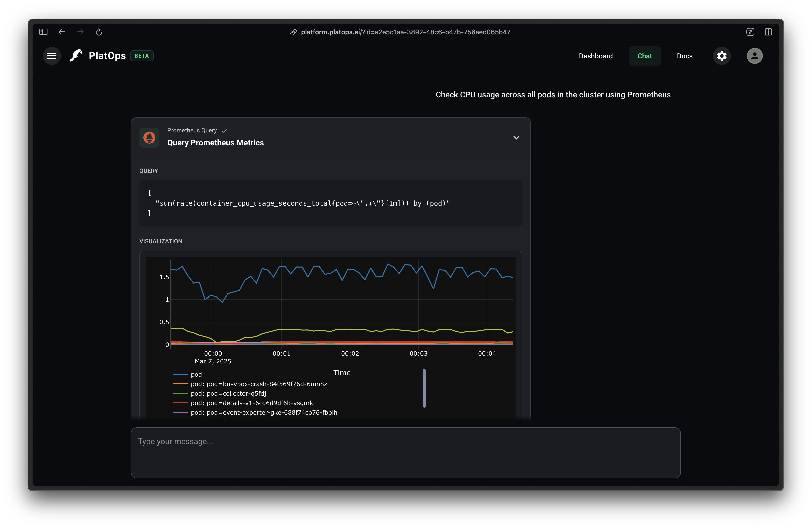This screenshot has width=812, height=528.
Task: Open the browser customize controls icon
Action: click(x=750, y=32)
